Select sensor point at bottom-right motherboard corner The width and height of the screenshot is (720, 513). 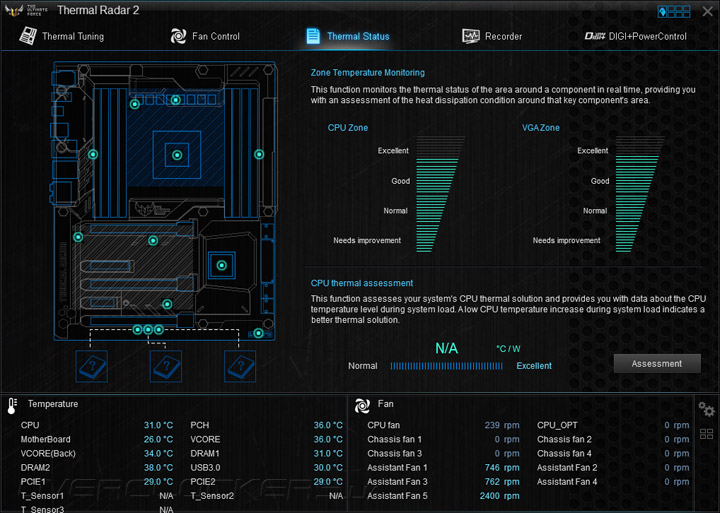(x=258, y=333)
